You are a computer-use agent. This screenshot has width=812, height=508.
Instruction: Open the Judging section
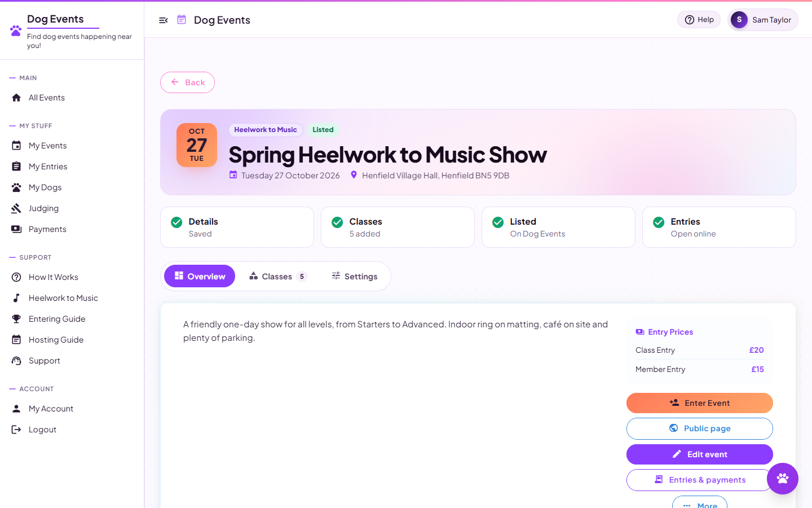pos(72,208)
